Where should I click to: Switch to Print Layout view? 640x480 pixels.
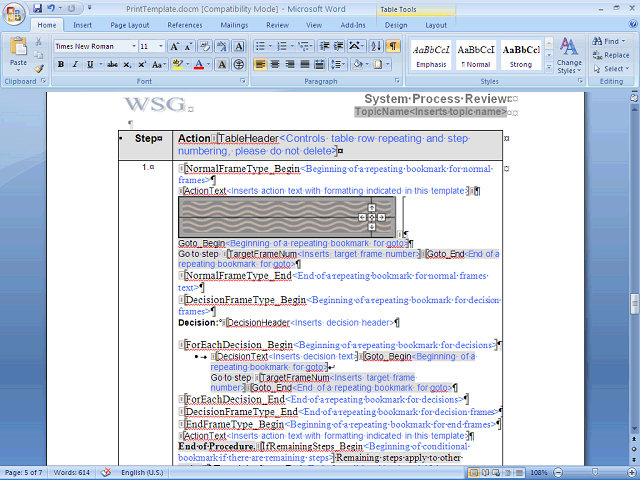[x=474, y=473]
